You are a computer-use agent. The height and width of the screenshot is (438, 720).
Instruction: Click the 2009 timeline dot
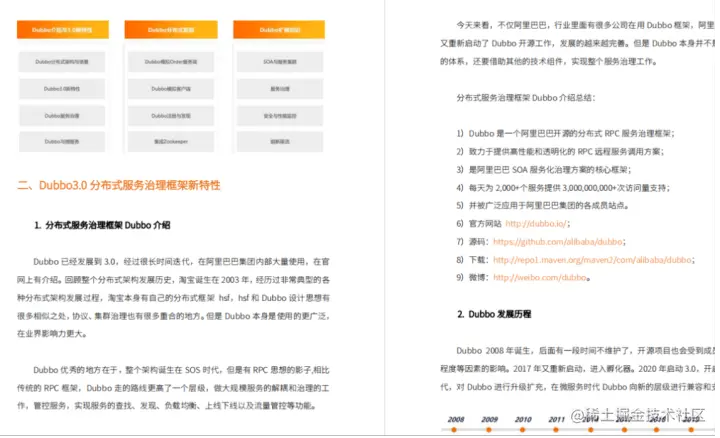click(x=489, y=430)
